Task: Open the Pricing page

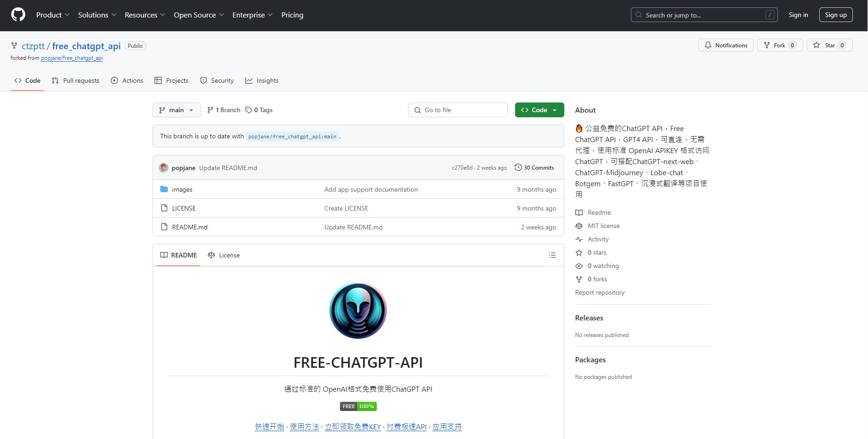Action: pyautogui.click(x=292, y=15)
